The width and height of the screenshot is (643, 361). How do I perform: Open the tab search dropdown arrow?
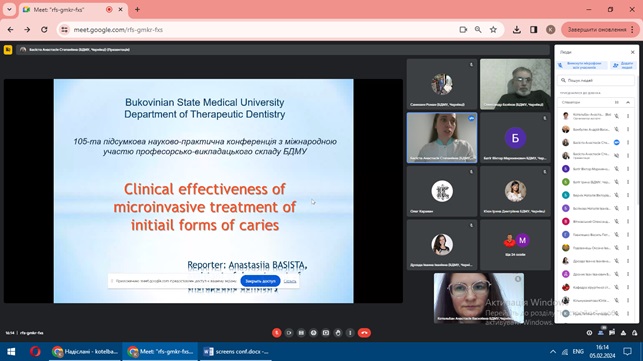[9, 9]
